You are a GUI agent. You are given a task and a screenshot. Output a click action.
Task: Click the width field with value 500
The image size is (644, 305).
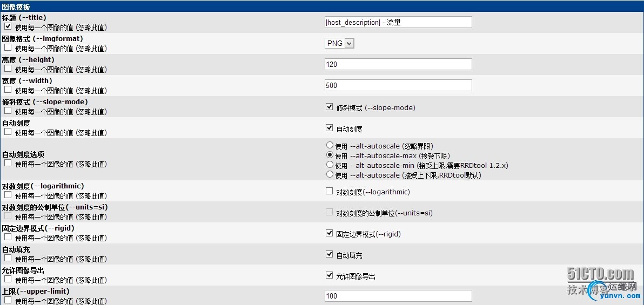[x=398, y=85]
